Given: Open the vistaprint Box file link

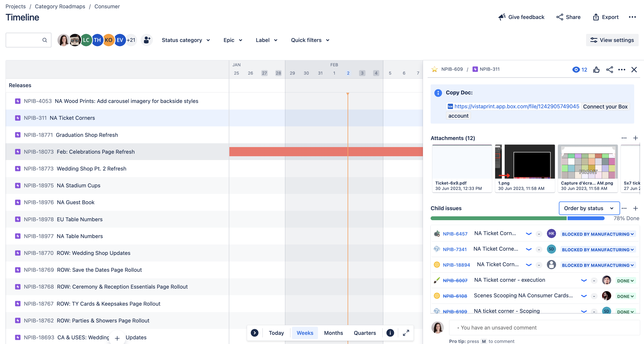Looking at the screenshot, I should coord(517,106).
